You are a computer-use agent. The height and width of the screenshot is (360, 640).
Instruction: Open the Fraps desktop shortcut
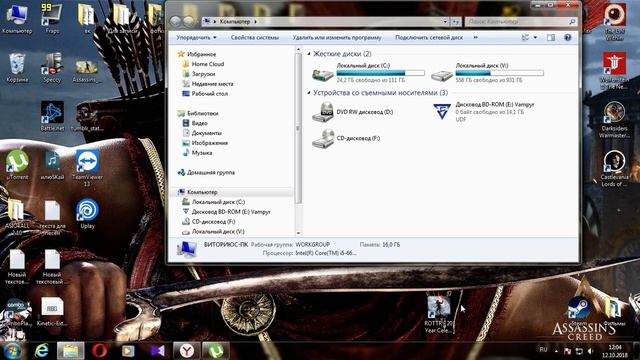52,18
